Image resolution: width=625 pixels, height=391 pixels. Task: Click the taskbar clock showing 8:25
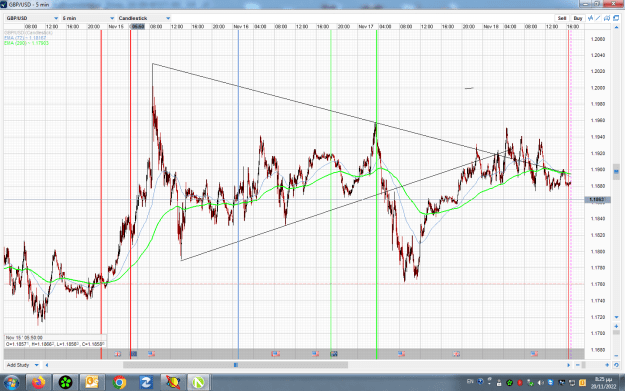tap(603, 383)
